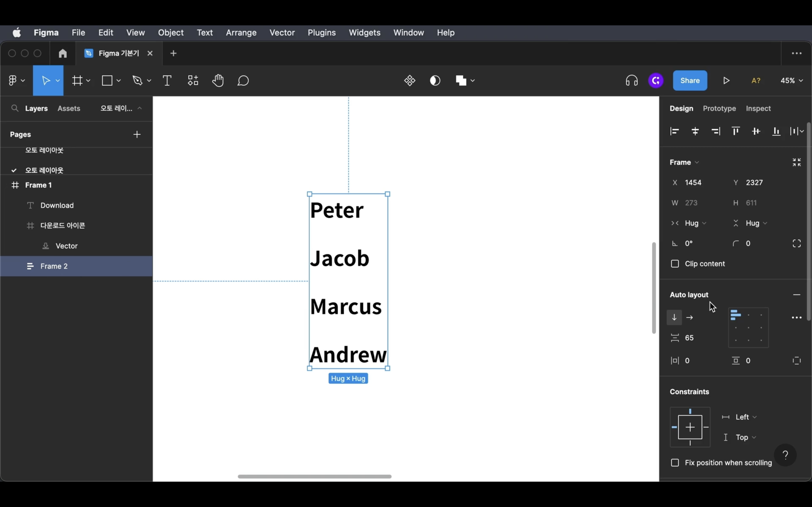Image resolution: width=812 pixels, height=507 pixels.
Task: Open the Plugins menu
Action: (321, 33)
